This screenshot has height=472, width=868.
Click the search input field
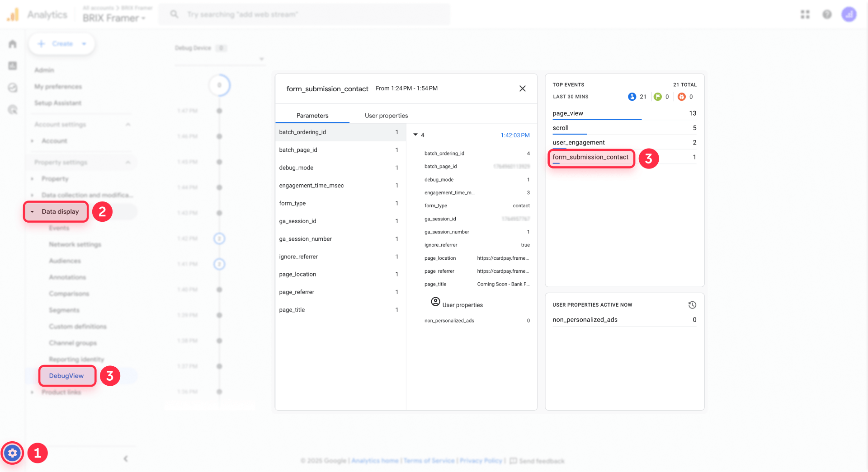[x=304, y=14]
